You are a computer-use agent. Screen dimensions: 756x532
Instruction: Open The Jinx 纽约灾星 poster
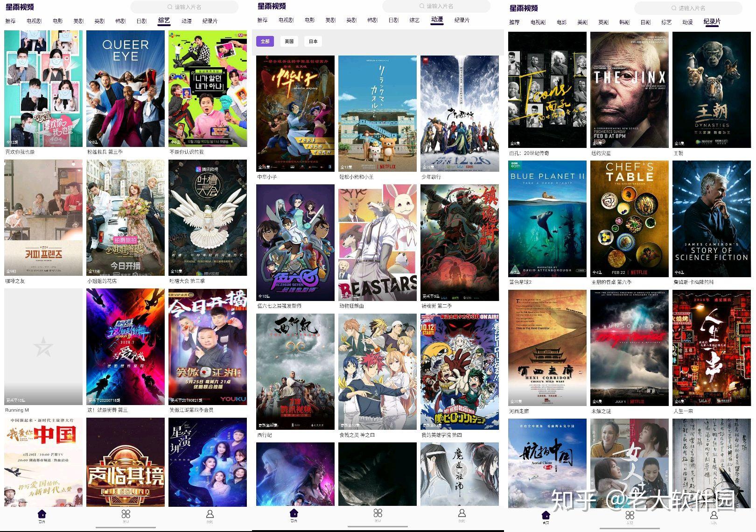(x=630, y=90)
